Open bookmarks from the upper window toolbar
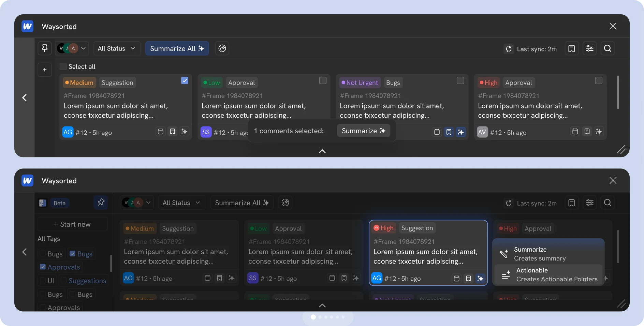The height and width of the screenshot is (326, 644). (572, 48)
